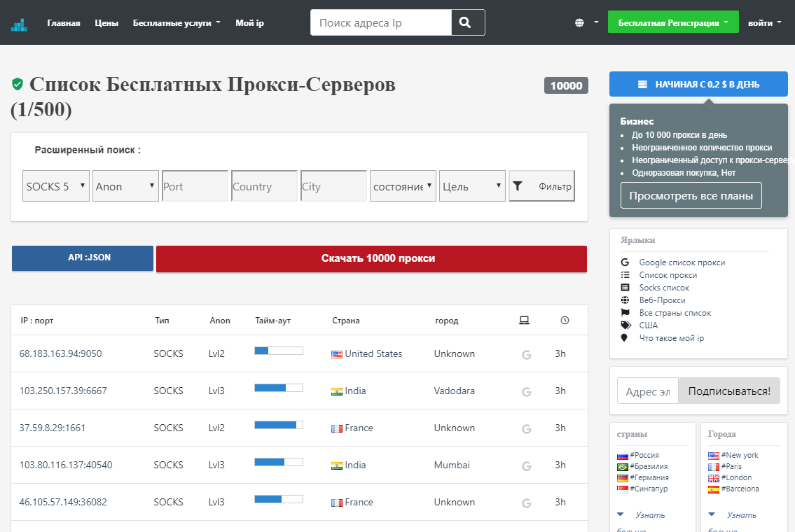
Task: Focus the Country filter field
Action: (264, 186)
